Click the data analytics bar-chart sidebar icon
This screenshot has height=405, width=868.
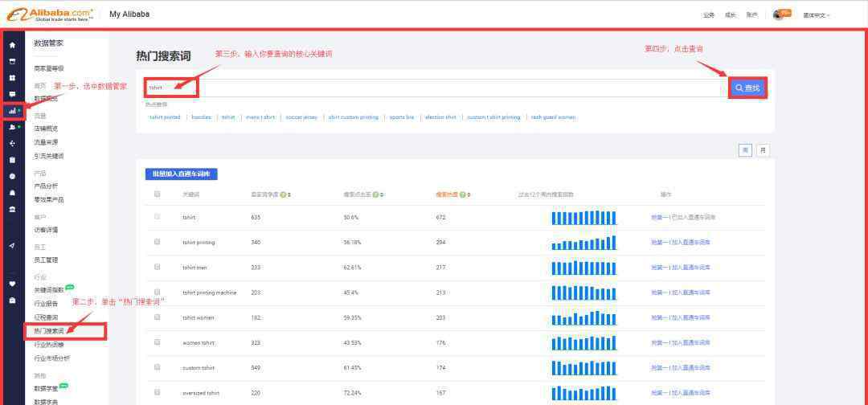point(12,111)
